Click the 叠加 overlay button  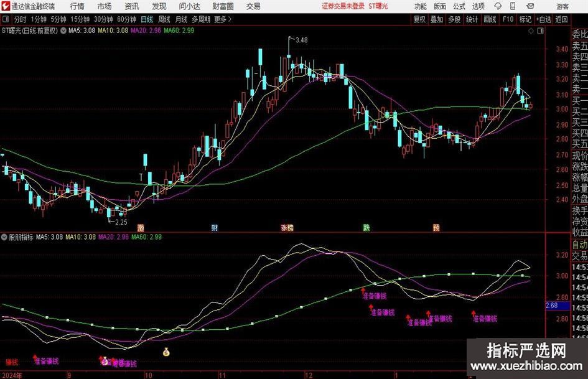pyautogui.click(x=437, y=19)
